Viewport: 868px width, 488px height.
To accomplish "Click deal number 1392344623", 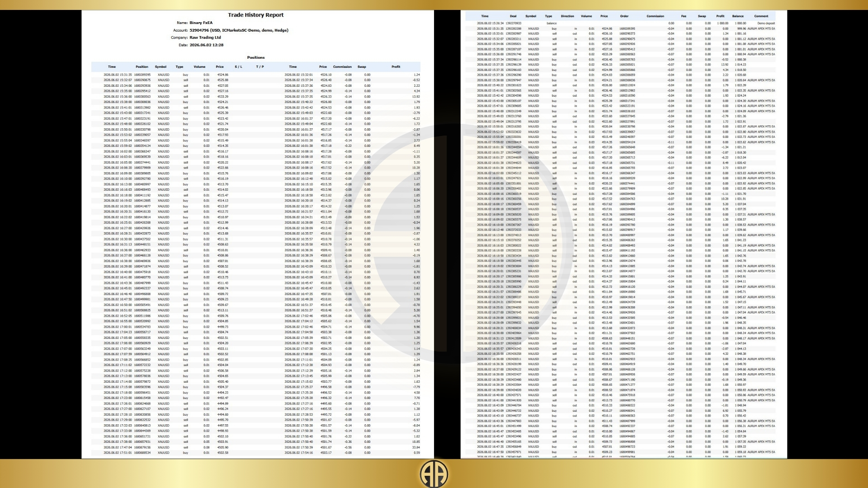I will pyautogui.click(x=513, y=163).
